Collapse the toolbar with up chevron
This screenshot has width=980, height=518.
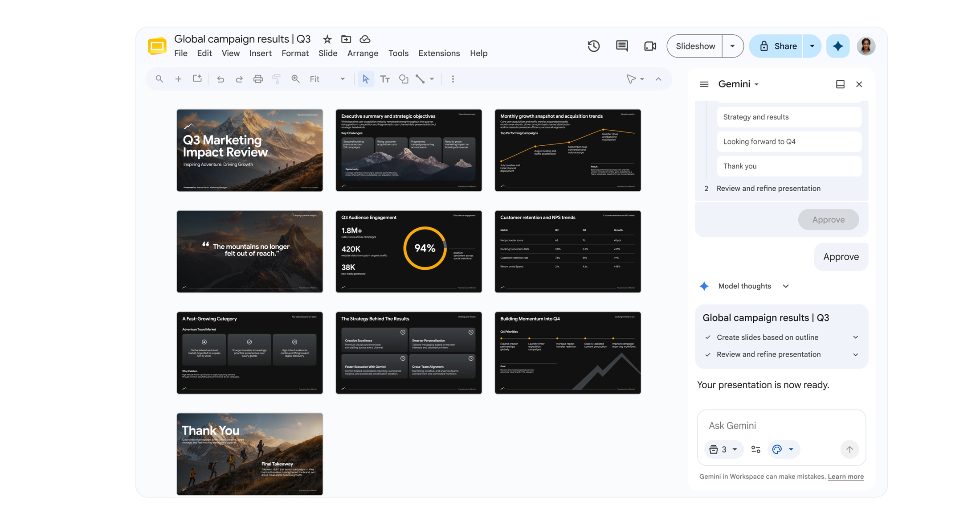coord(658,79)
